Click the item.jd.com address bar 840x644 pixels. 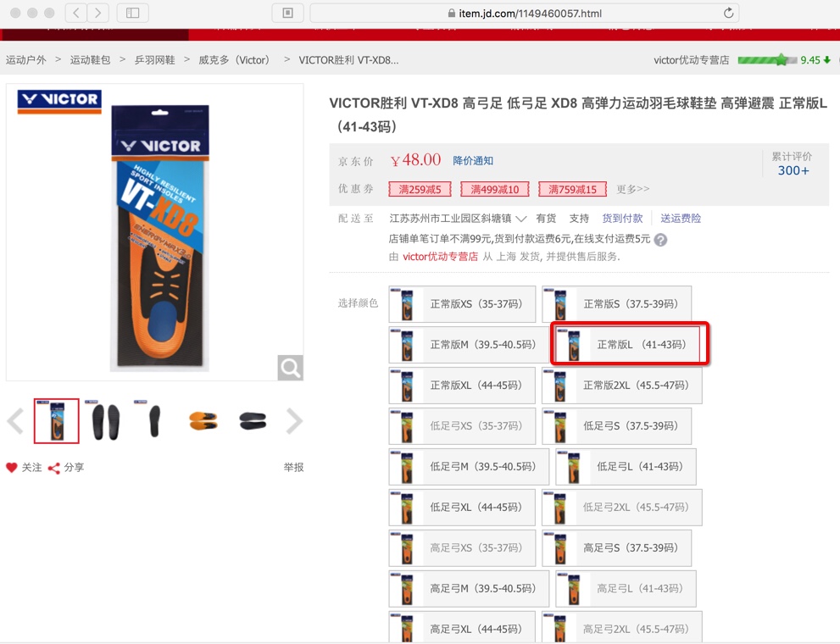point(525,13)
